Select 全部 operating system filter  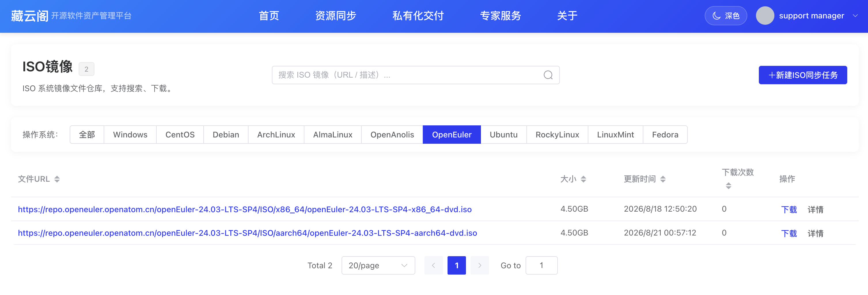(87, 135)
